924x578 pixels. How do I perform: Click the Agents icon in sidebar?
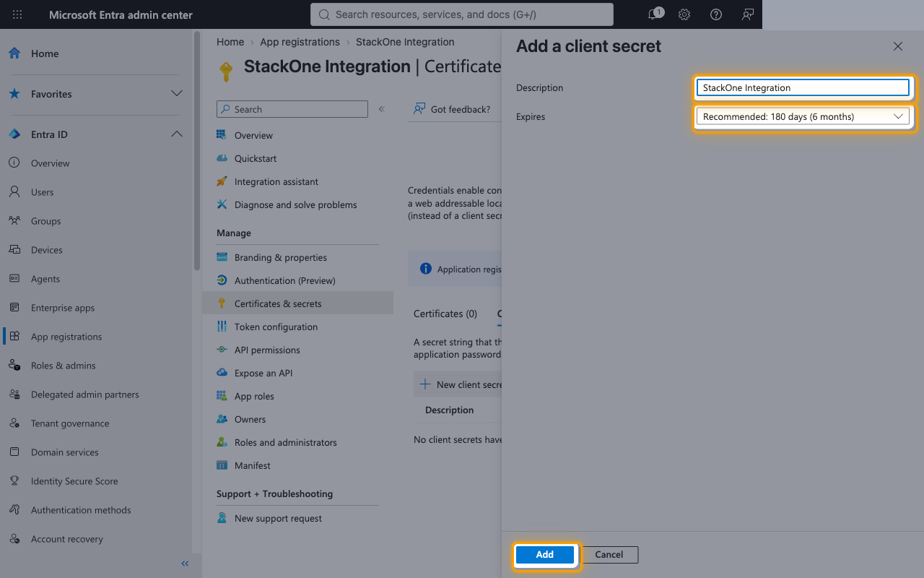click(x=14, y=279)
